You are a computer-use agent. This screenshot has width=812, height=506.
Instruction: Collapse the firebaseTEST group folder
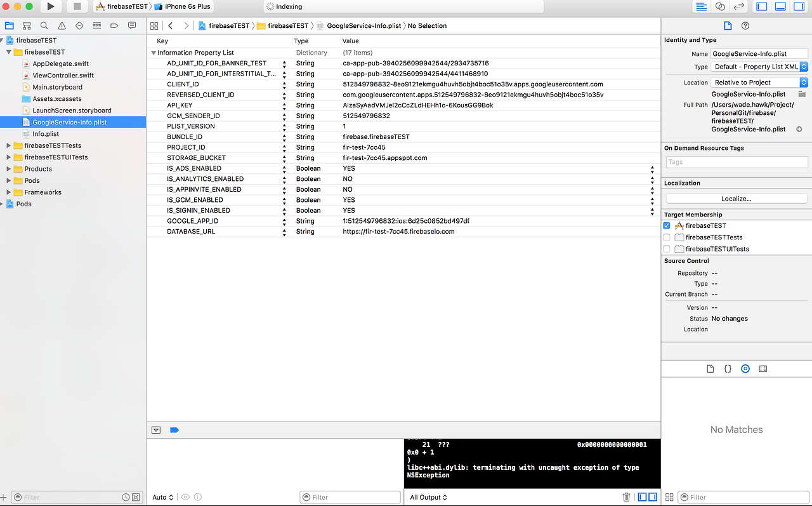click(9, 52)
